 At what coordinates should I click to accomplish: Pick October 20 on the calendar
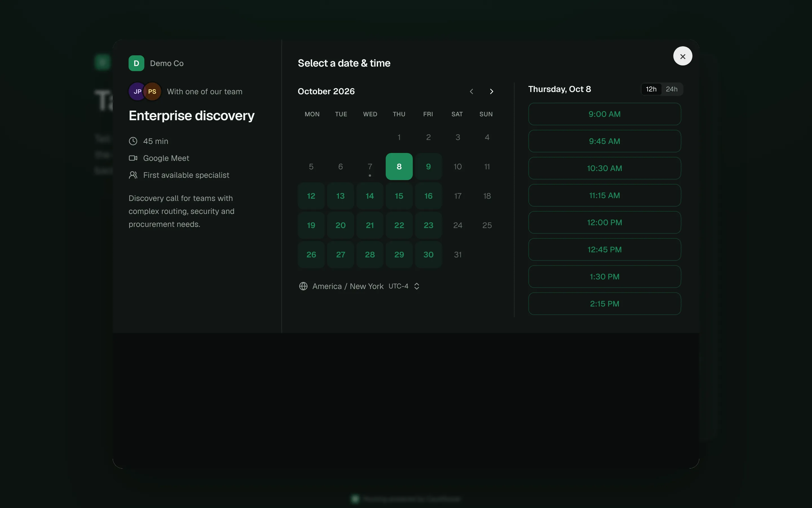[x=340, y=225]
